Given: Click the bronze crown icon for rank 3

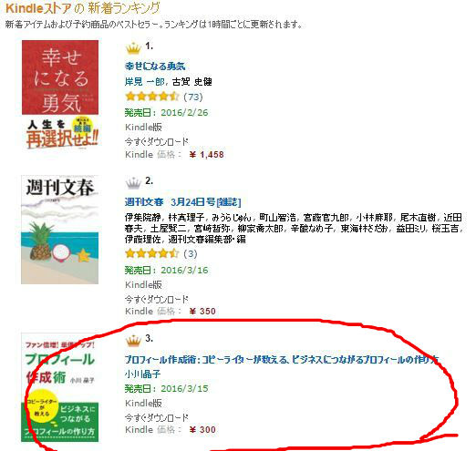Looking at the screenshot, I should (133, 341).
